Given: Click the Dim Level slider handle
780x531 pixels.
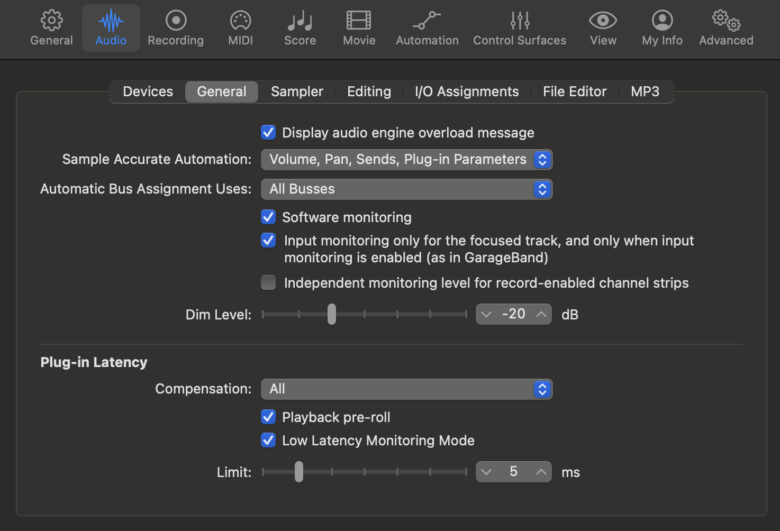Looking at the screenshot, I should [331, 314].
